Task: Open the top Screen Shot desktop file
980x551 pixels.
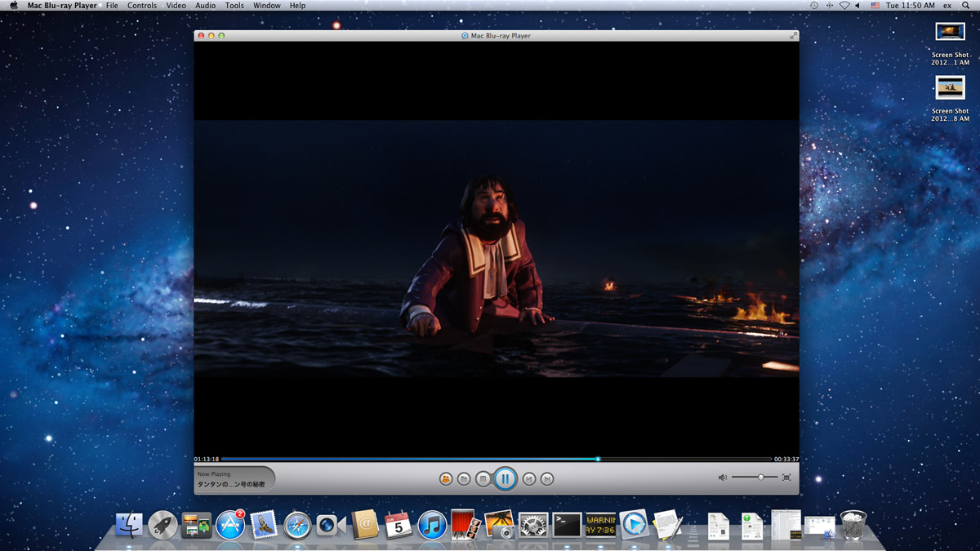Action: pyautogui.click(x=950, y=33)
